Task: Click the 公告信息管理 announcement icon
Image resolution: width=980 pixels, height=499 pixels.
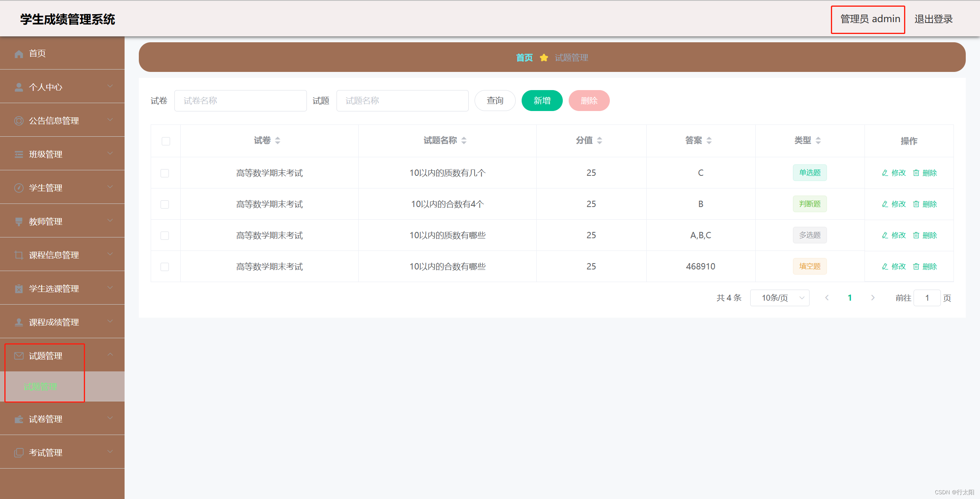Action: tap(19, 121)
